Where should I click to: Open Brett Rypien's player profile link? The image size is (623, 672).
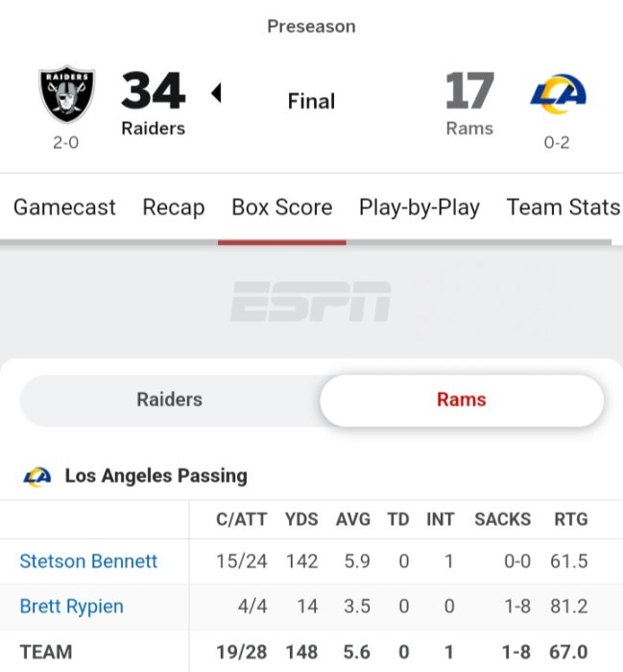[71, 607]
